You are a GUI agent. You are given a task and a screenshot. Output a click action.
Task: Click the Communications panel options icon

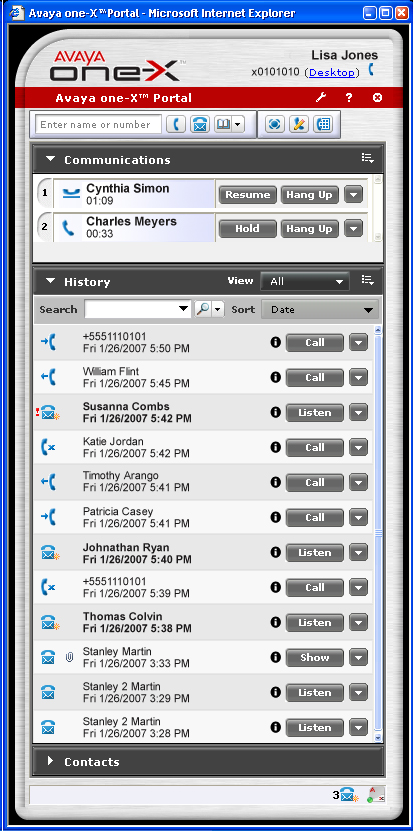[368, 158]
